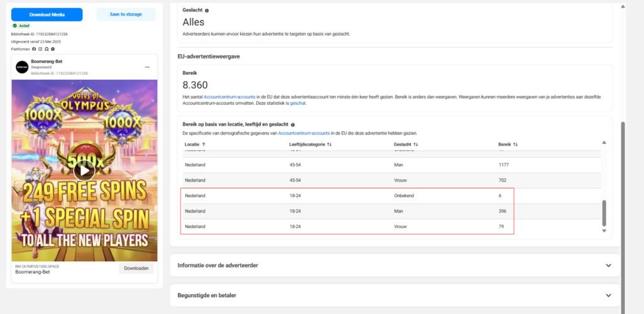The width and height of the screenshot is (644, 314).
Task: Click the info icon beside Geslacht
Action: click(x=206, y=10)
